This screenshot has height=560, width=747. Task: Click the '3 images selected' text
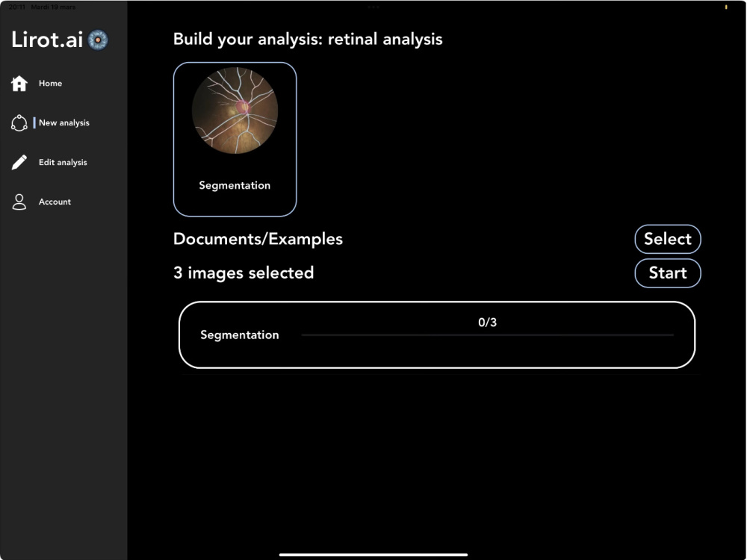[244, 273]
